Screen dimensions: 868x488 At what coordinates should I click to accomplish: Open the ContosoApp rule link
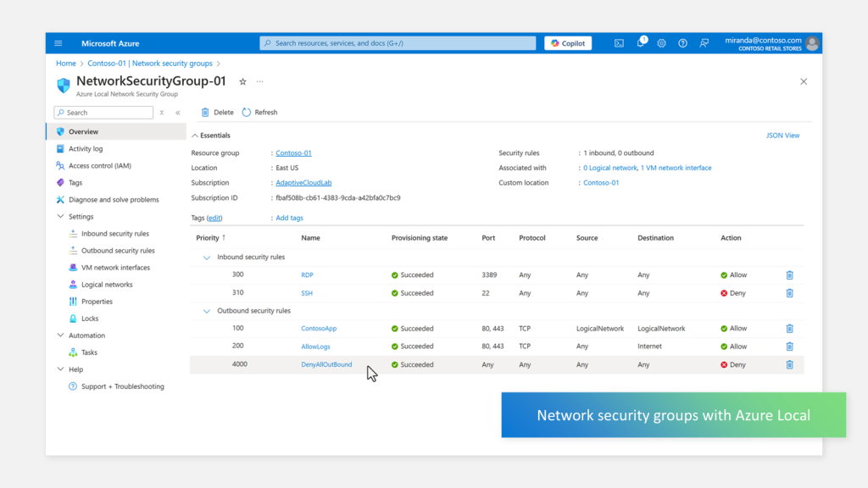(319, 329)
